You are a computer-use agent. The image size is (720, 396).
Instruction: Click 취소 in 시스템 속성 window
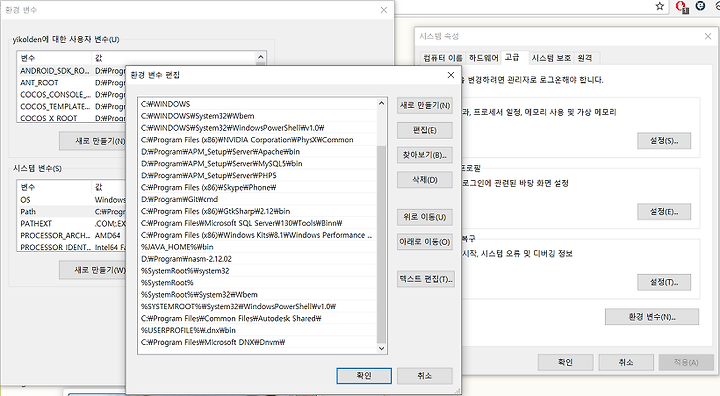[x=626, y=362]
